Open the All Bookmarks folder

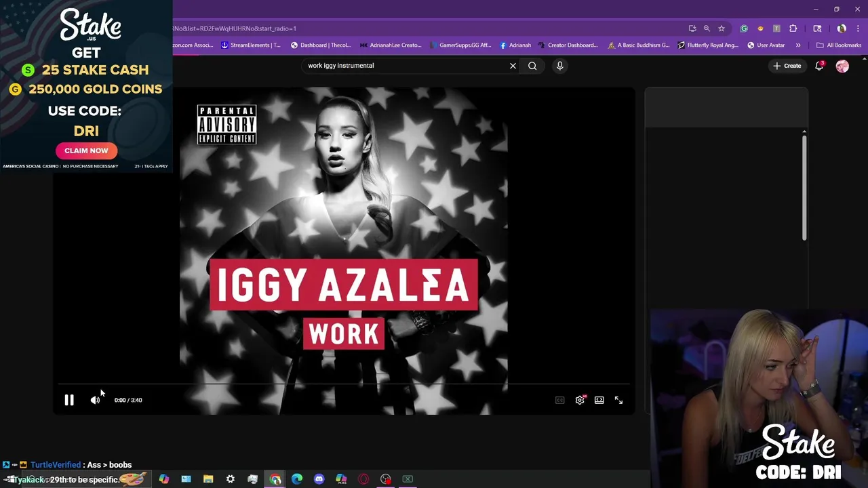pyautogui.click(x=839, y=45)
